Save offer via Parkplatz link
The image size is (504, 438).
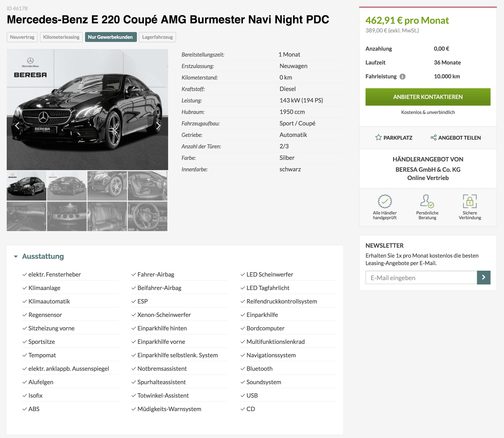coord(398,138)
